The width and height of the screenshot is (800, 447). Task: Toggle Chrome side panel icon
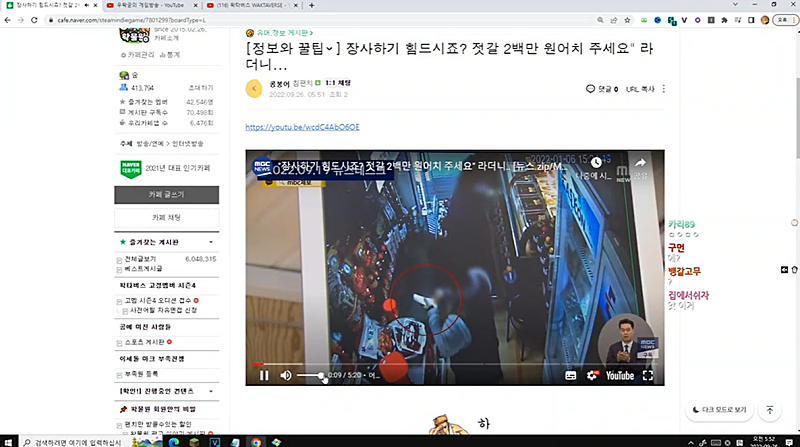click(751, 20)
